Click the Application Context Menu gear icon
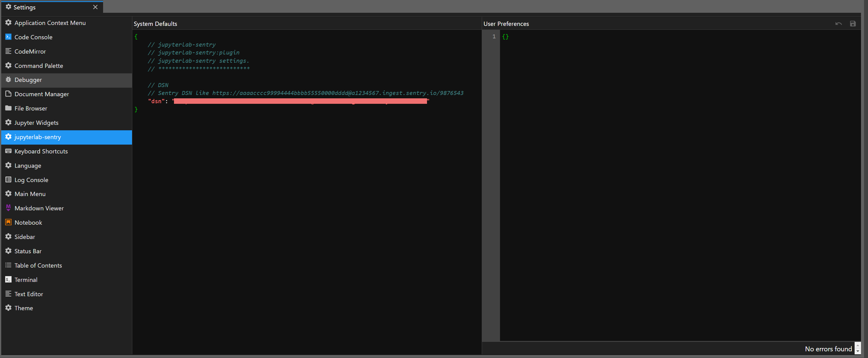 coord(9,23)
